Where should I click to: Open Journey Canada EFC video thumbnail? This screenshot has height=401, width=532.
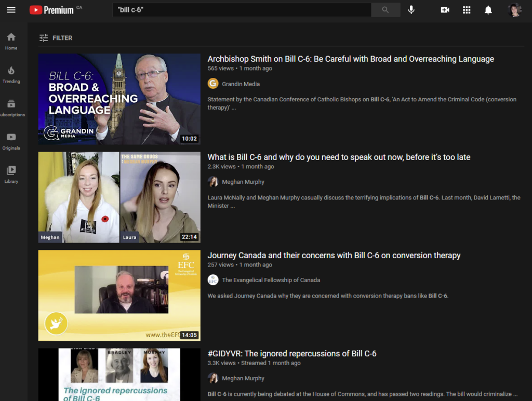pyautogui.click(x=119, y=296)
